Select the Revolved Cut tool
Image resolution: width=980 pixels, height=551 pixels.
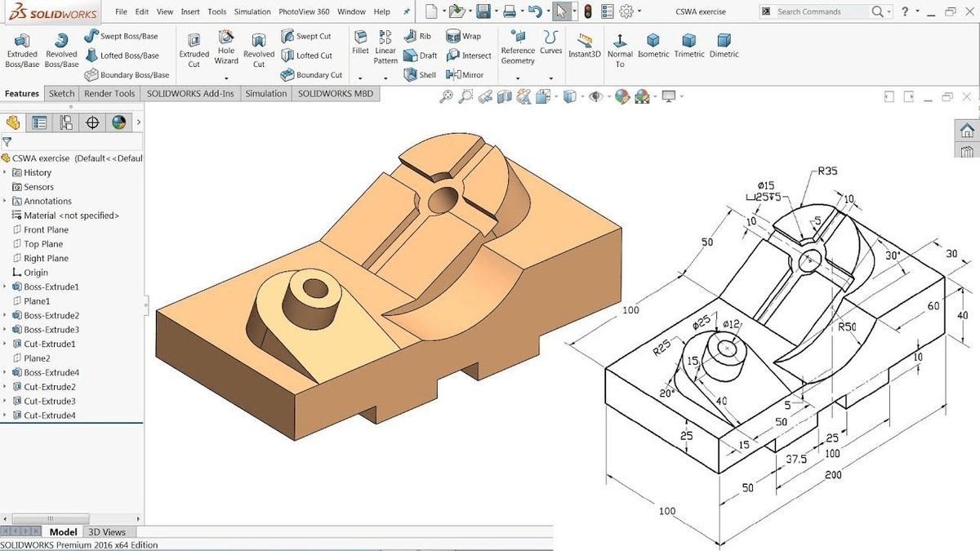[258, 50]
